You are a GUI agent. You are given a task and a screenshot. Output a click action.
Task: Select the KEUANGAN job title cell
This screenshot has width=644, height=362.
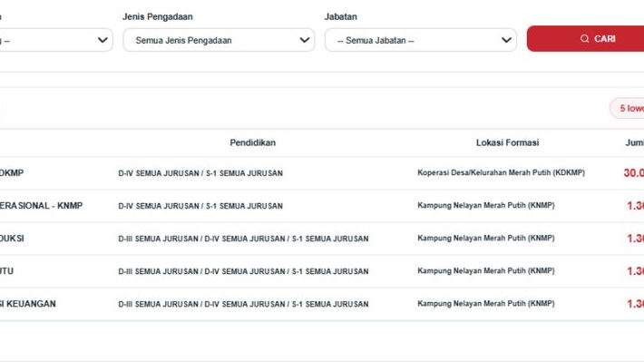point(28,304)
